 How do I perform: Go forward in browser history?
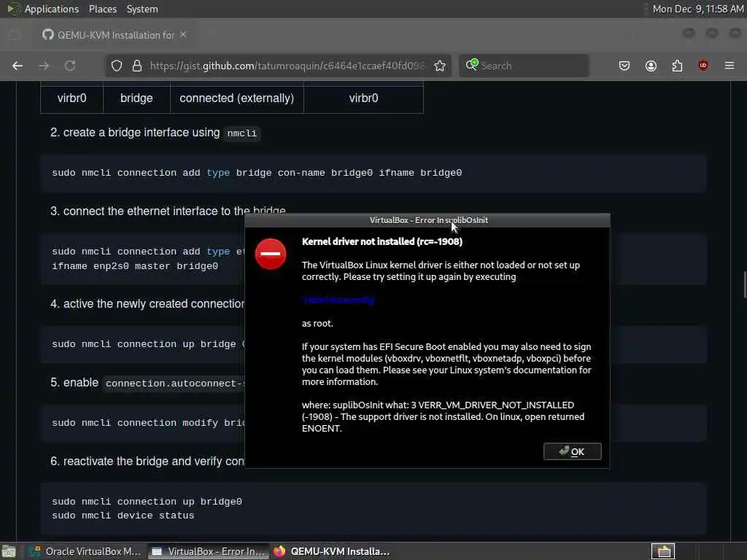[44, 66]
